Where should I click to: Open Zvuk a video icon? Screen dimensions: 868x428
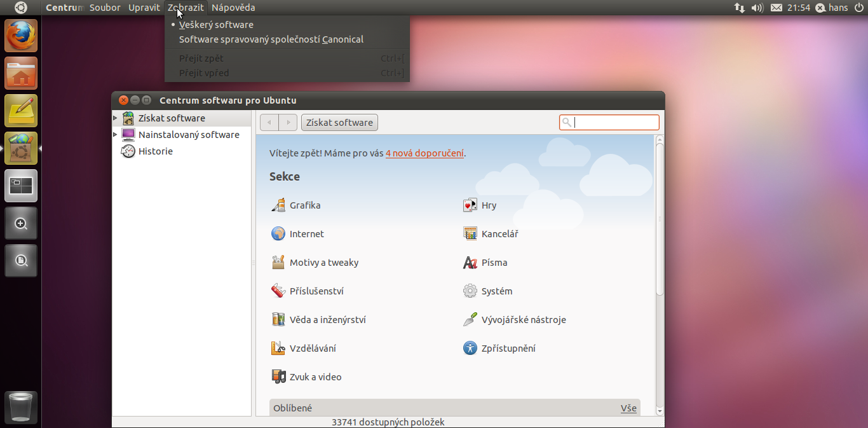(x=278, y=377)
